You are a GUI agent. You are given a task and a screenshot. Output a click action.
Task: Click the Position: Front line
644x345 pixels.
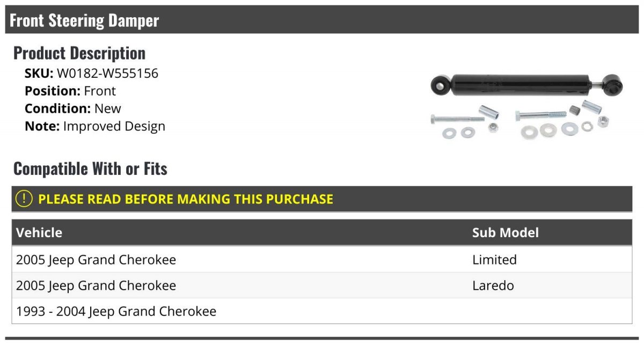click(x=70, y=91)
